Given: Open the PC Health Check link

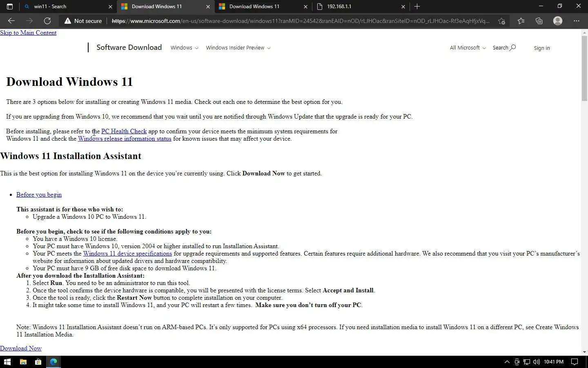Looking at the screenshot, I should click(124, 131).
